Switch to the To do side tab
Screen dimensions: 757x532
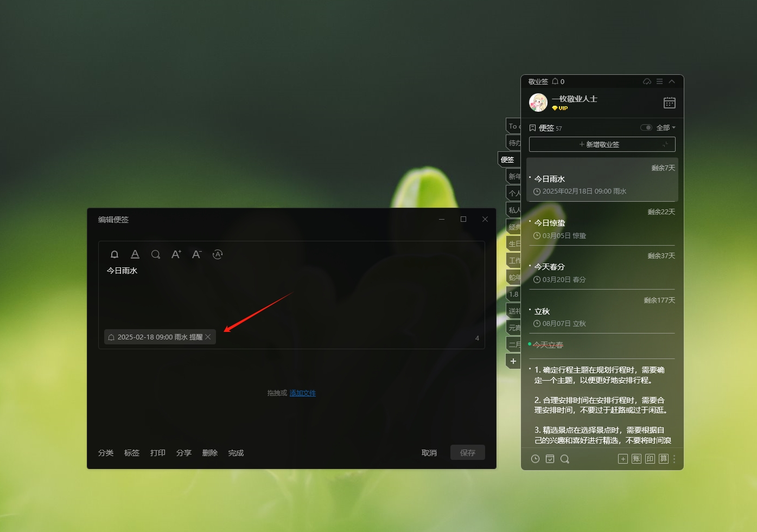click(513, 126)
